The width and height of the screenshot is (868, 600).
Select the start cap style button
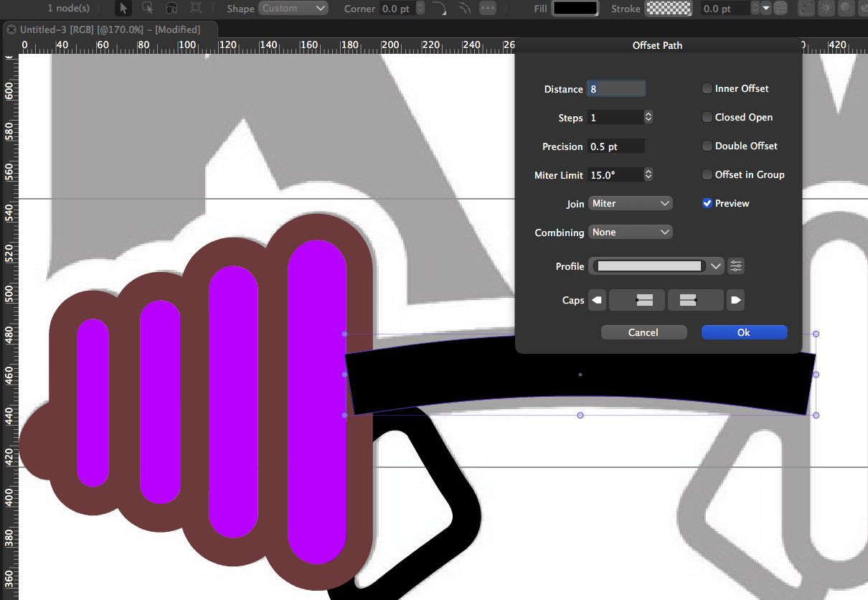[x=636, y=300]
